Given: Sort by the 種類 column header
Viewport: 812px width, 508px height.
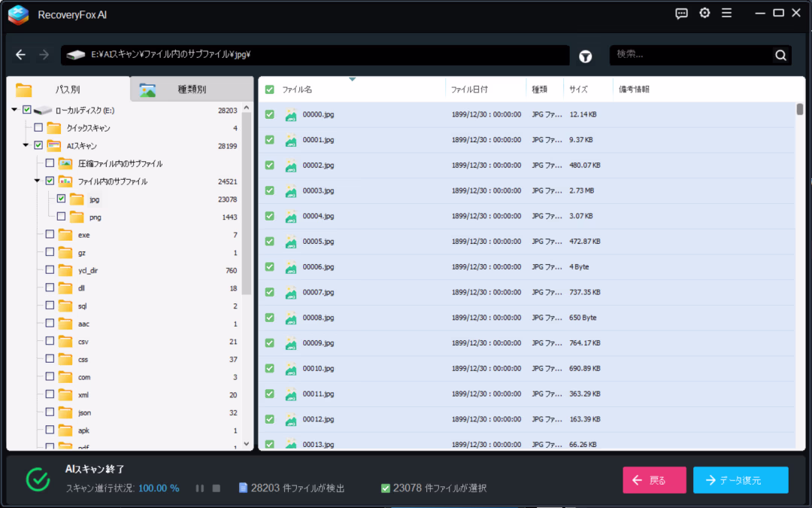Looking at the screenshot, I should 540,90.
